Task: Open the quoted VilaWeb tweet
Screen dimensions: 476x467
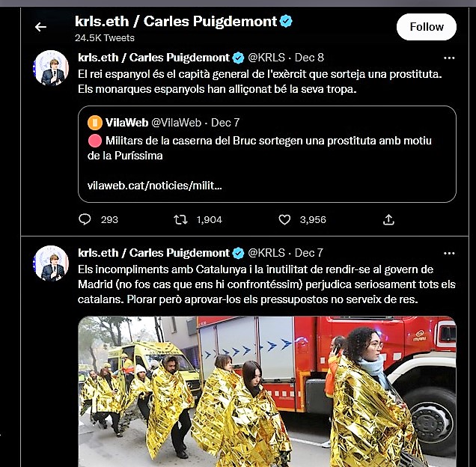Action: [x=267, y=154]
